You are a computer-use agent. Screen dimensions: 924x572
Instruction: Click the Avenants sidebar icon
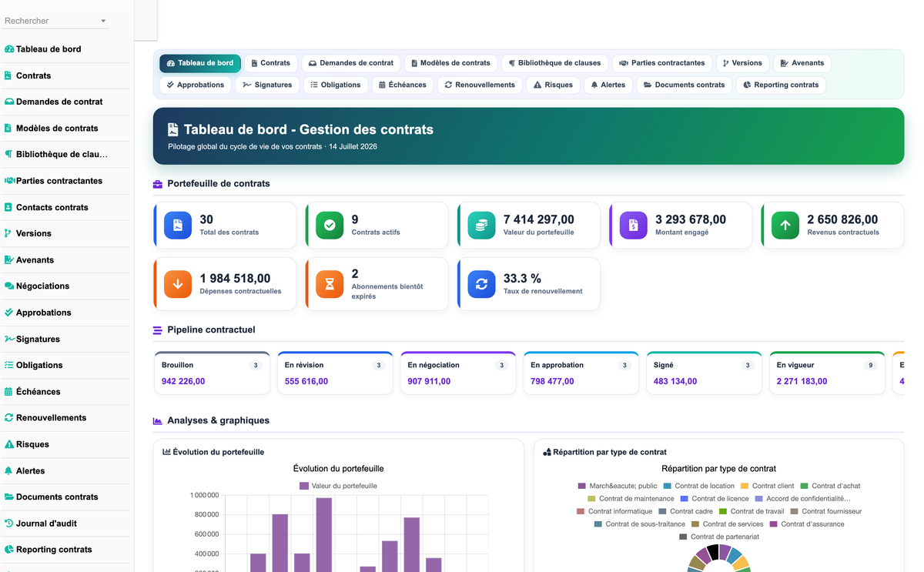click(x=9, y=260)
